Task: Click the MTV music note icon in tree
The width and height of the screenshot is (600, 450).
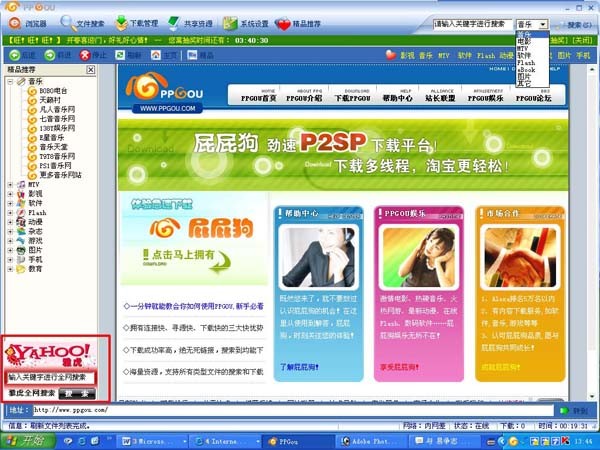Action: coord(21,184)
